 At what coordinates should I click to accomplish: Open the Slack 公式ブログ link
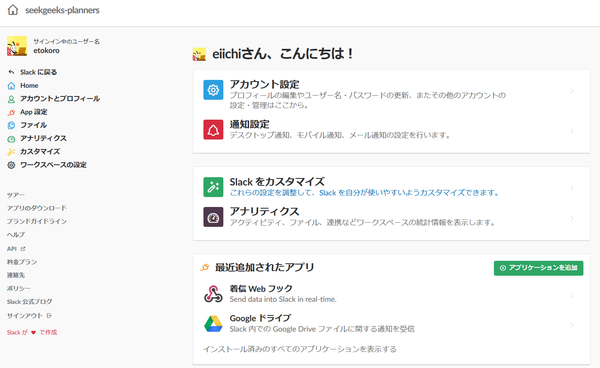29,301
